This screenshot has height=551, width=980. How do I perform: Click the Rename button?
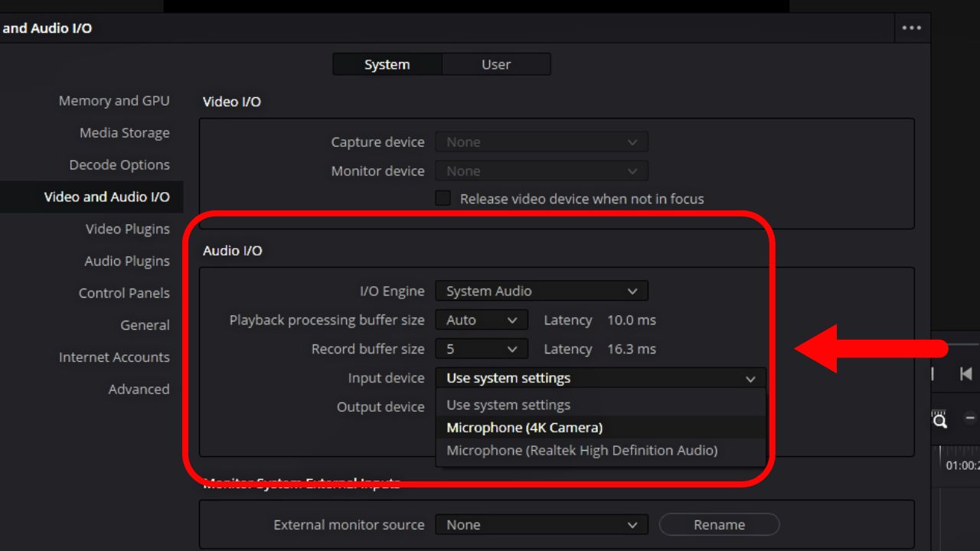(x=718, y=524)
